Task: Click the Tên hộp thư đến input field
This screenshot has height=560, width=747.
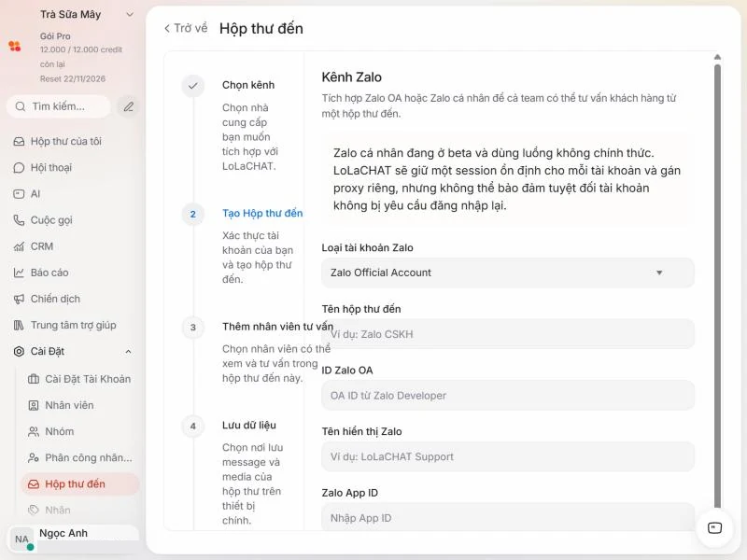Action: coord(507,334)
